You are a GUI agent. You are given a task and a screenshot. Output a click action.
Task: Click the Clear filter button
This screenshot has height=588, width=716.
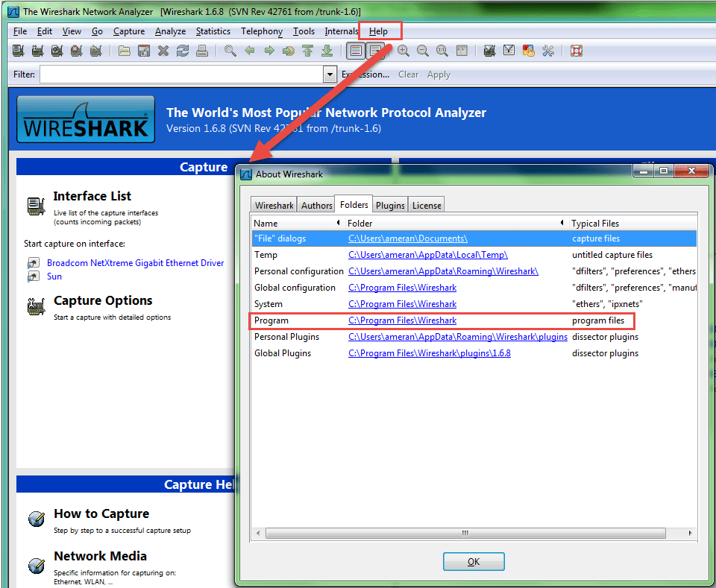coord(408,75)
